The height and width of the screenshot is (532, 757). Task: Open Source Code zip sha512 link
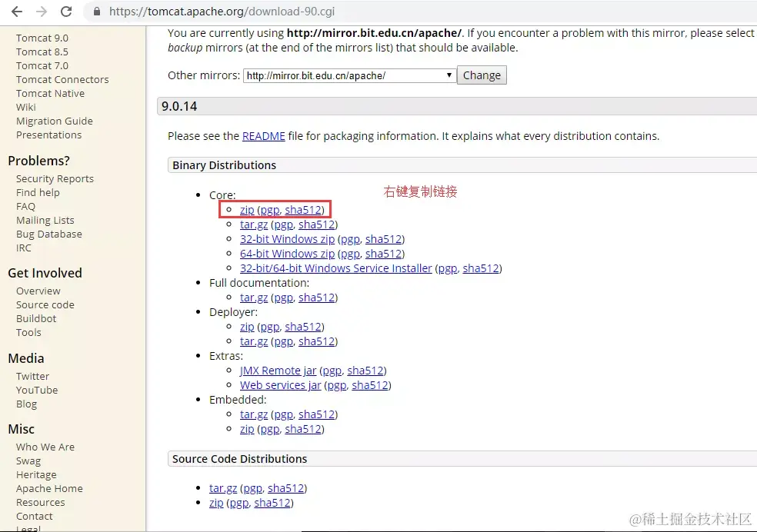pyautogui.click(x=272, y=503)
